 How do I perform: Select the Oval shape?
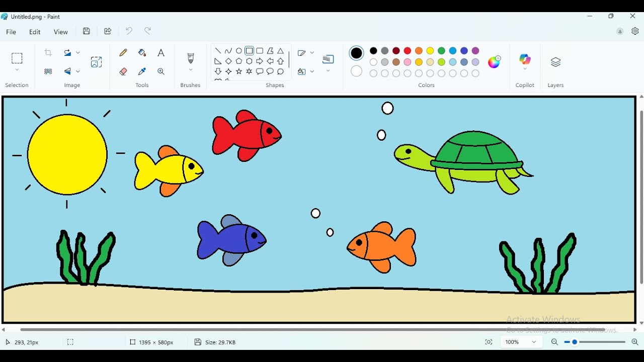239,51
